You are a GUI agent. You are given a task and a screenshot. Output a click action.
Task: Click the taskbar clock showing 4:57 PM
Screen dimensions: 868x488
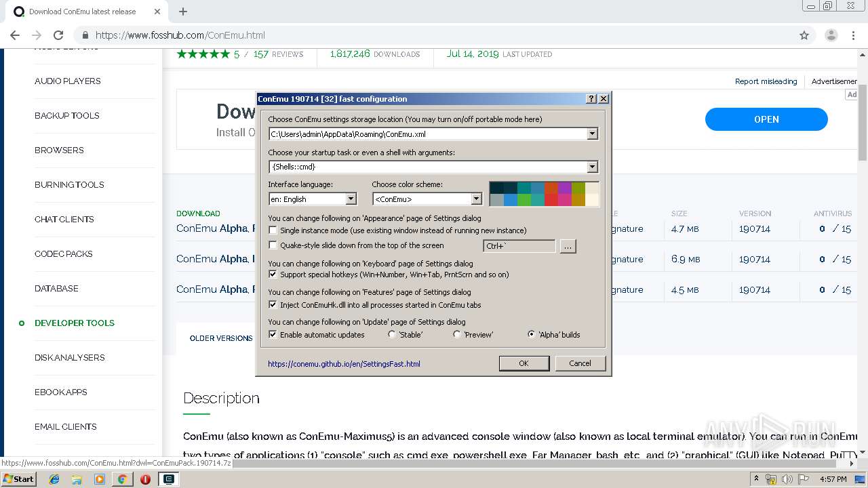(833, 479)
